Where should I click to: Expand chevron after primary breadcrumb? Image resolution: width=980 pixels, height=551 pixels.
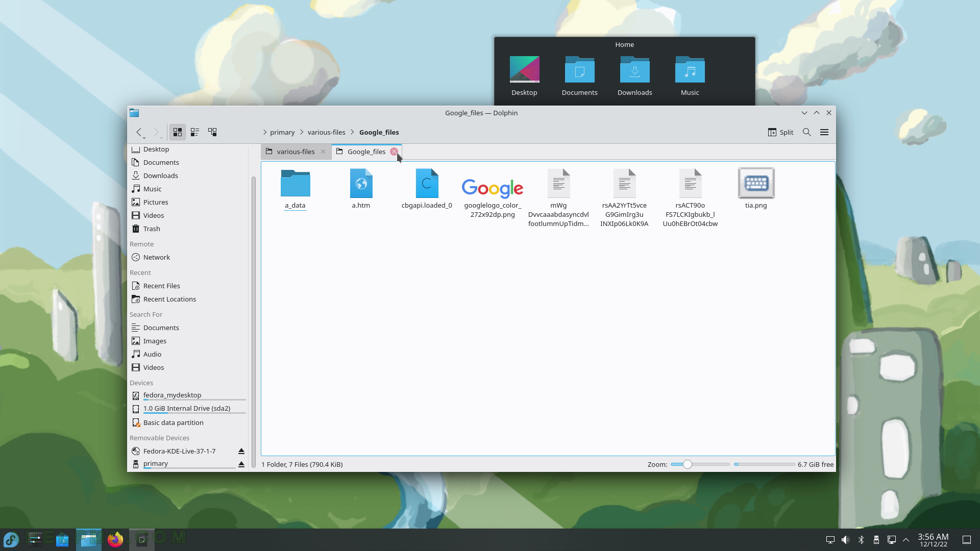coord(302,132)
